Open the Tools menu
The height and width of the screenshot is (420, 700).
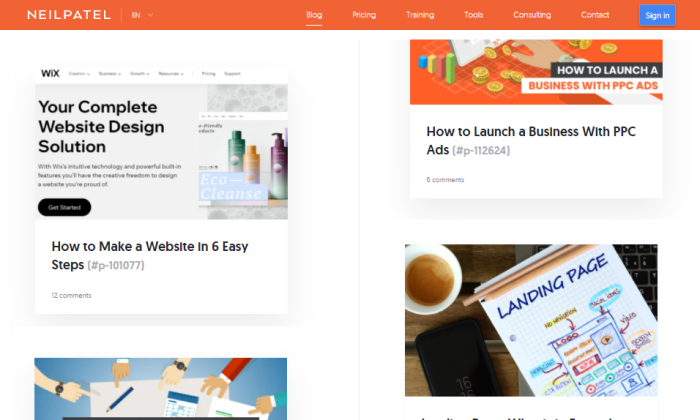473,15
